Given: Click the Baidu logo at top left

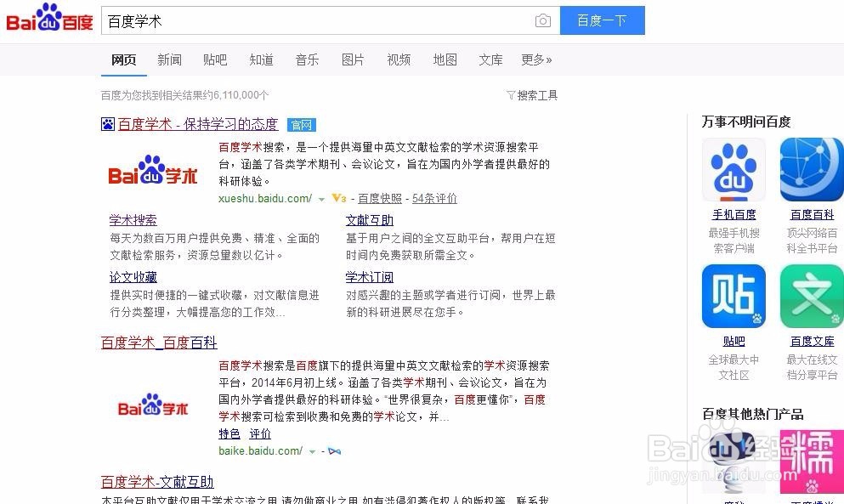Looking at the screenshot, I should [x=49, y=19].
